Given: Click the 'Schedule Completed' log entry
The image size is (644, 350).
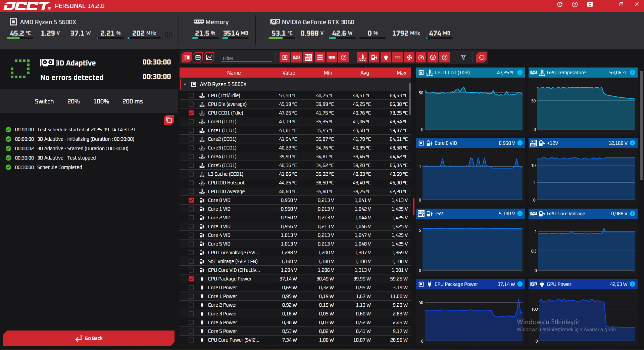Looking at the screenshot, I should point(59,167).
